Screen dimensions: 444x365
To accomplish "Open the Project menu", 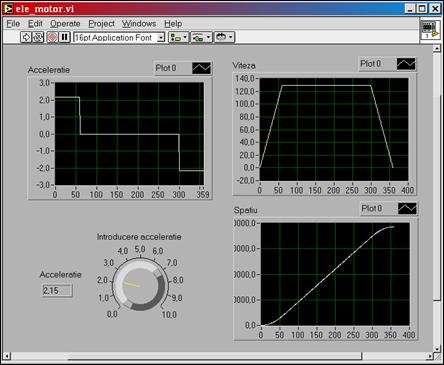I will (101, 24).
